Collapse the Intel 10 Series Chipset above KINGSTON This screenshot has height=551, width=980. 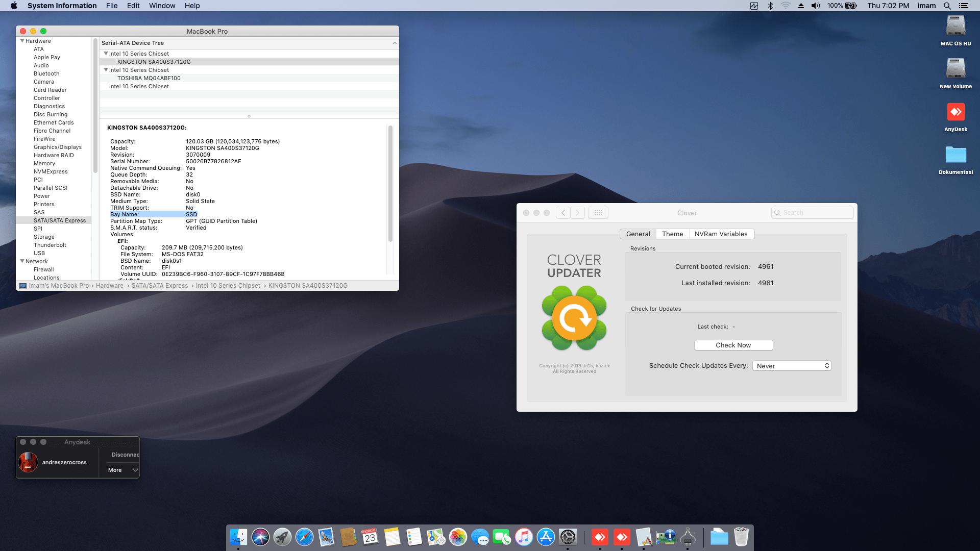pos(106,54)
